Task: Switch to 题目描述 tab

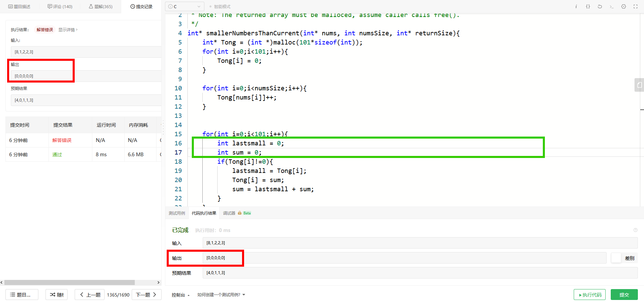Action: pos(19,6)
